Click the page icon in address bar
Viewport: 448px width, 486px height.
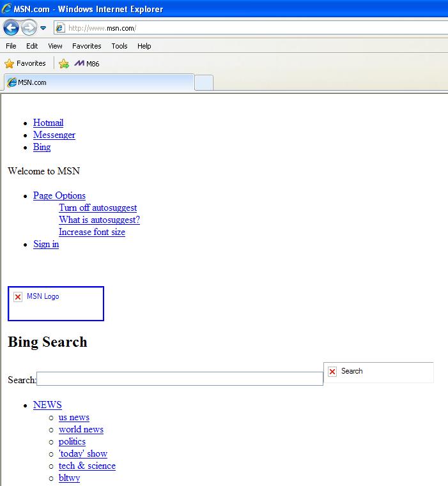pos(60,28)
